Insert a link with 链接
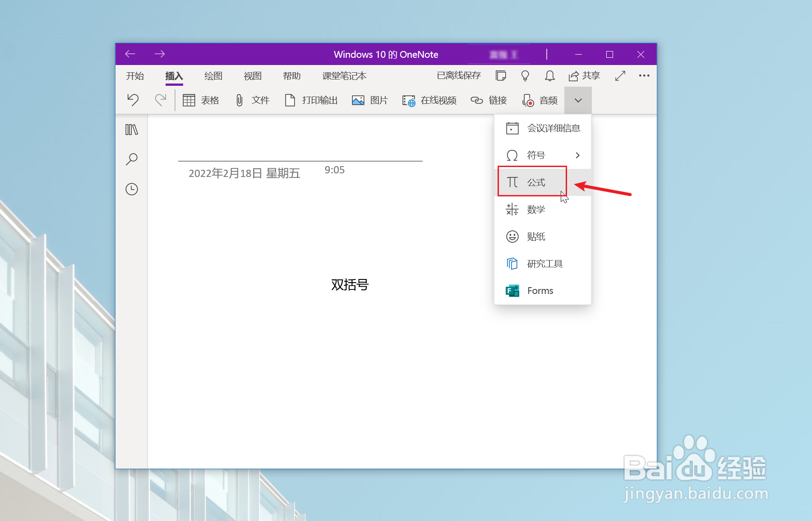The width and height of the screenshot is (812, 521). pos(489,100)
